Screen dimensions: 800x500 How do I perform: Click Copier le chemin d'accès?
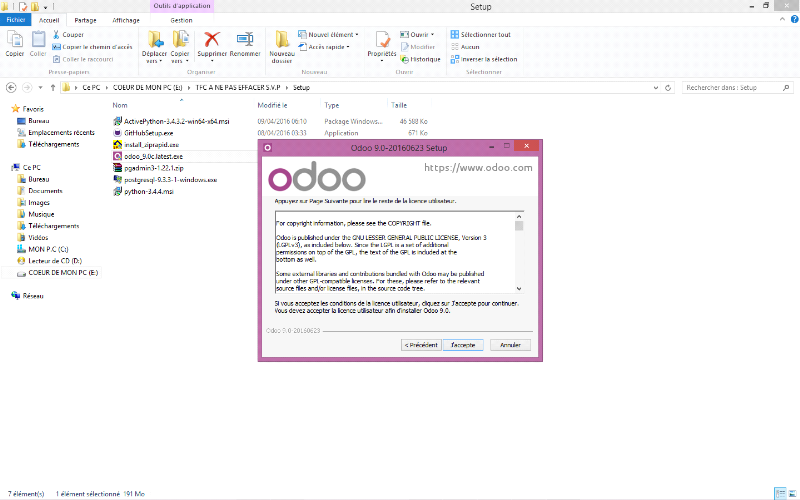[x=92, y=47]
